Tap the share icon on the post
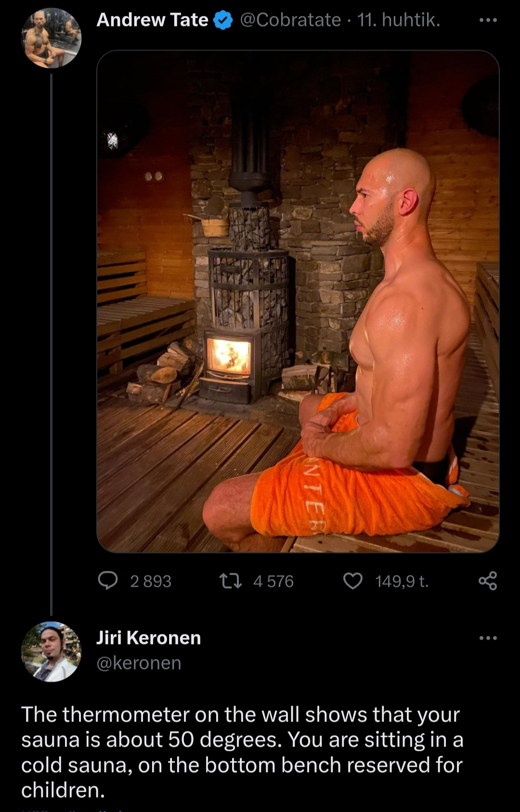Screen dimensions: 520x812 pyautogui.click(x=488, y=581)
